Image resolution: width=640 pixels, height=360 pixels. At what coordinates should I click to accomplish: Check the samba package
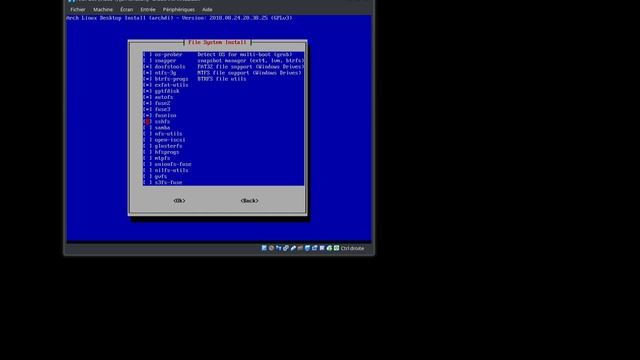click(148, 128)
